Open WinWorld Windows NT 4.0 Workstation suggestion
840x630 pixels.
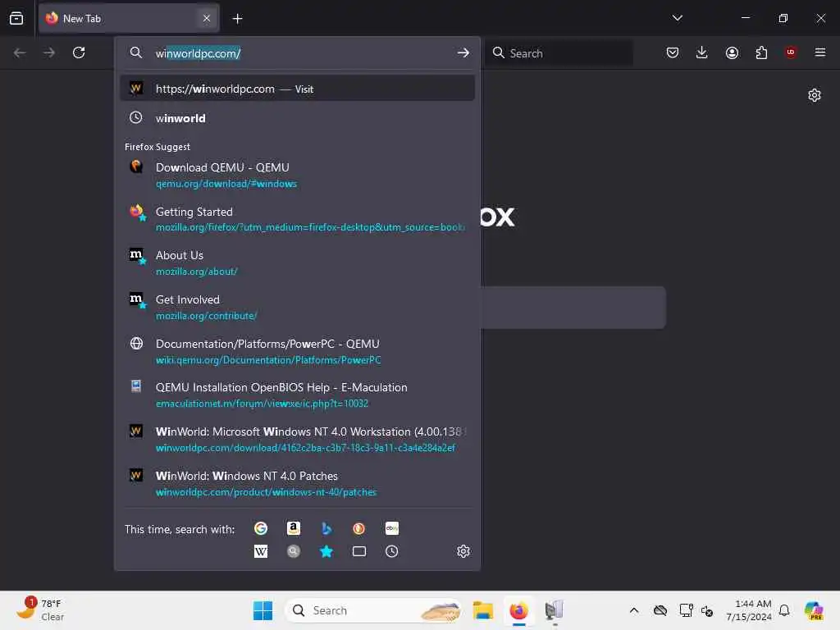(297, 440)
